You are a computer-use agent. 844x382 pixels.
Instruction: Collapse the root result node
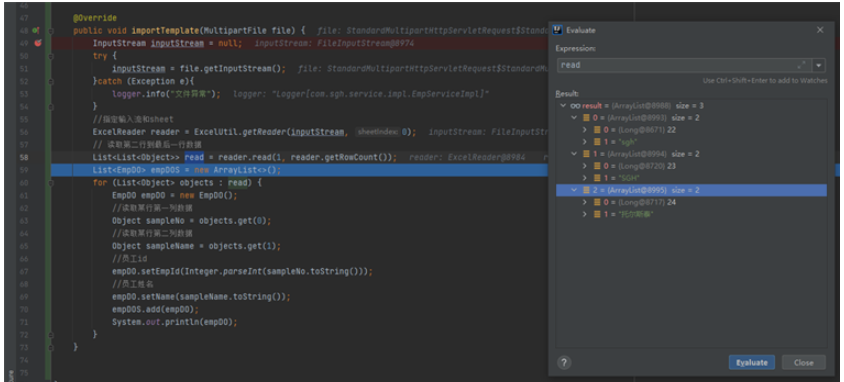pos(563,106)
